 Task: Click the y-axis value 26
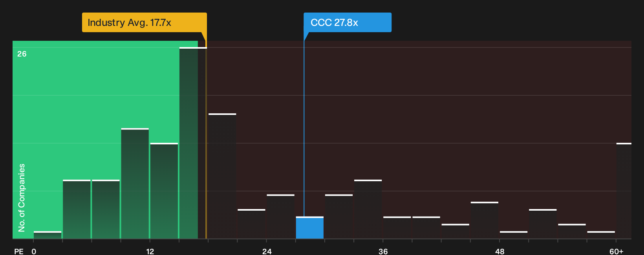click(x=22, y=54)
